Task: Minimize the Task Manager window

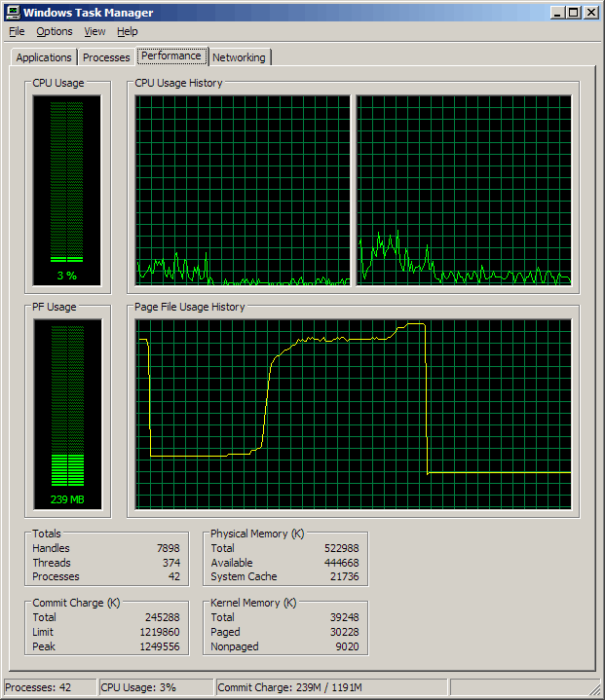Action: [x=557, y=13]
